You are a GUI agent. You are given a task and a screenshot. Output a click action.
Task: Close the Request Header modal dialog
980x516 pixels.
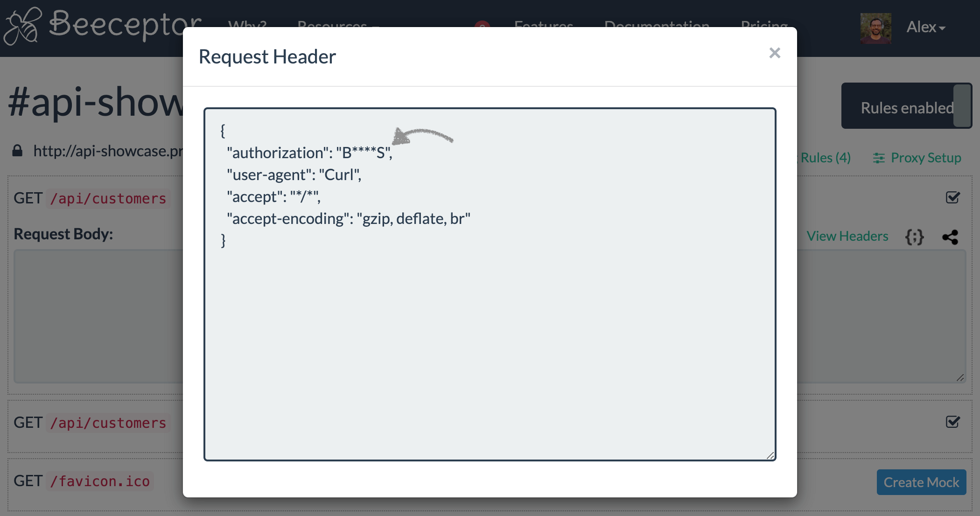tap(775, 53)
